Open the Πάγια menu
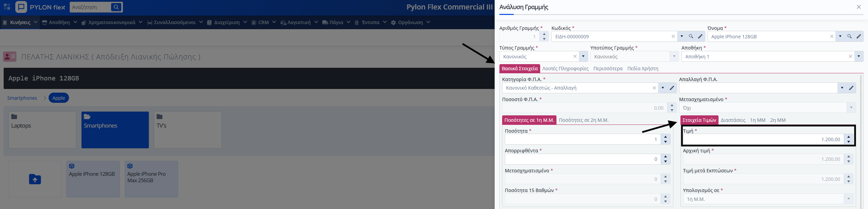The width and height of the screenshot is (868, 209). click(336, 22)
